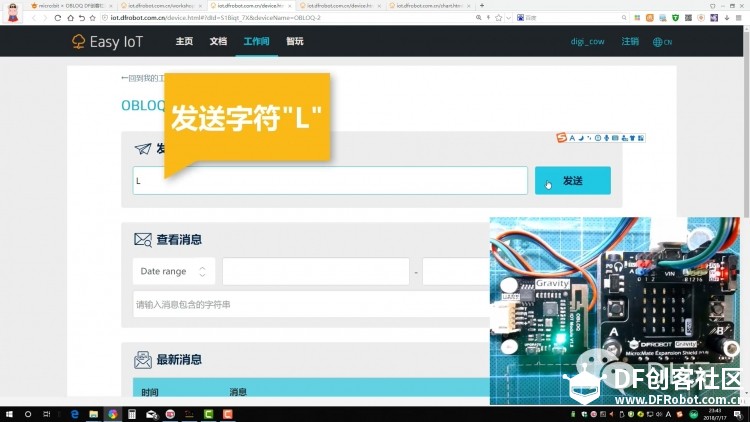Open the Windows Start menu
Screen dimensions: 750x422
pyautogui.click(x=8, y=414)
